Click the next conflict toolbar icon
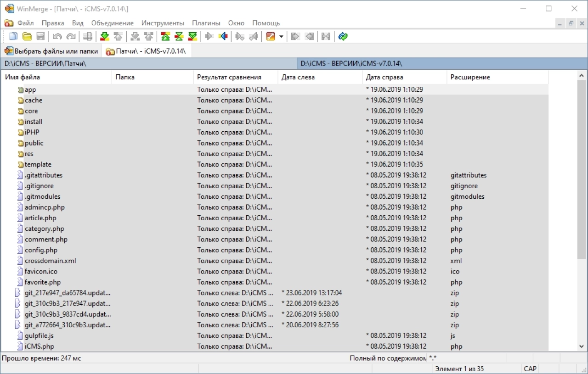This screenshot has width=588, height=374. point(135,36)
